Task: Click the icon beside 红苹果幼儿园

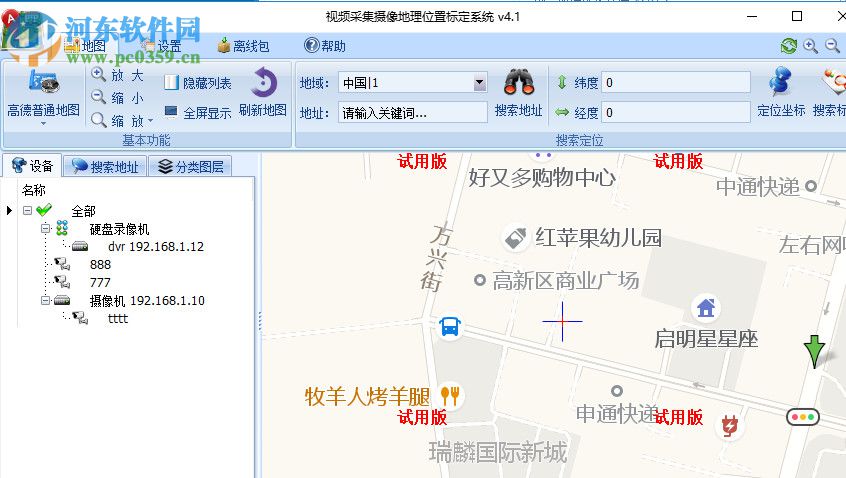Action: click(x=515, y=237)
